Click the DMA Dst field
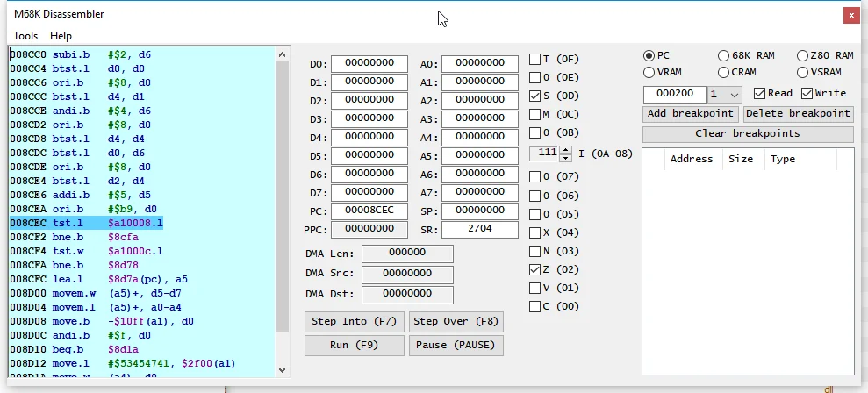868x393 pixels. click(407, 295)
